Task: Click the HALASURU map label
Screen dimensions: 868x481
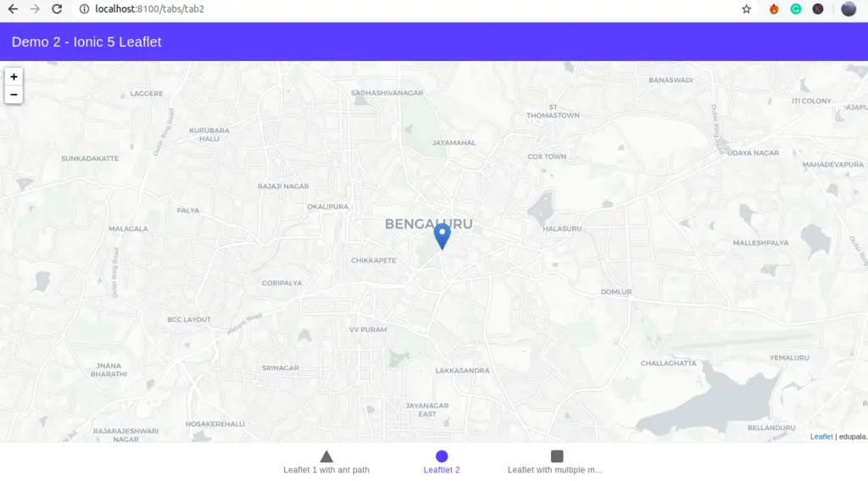Action: 562,229
